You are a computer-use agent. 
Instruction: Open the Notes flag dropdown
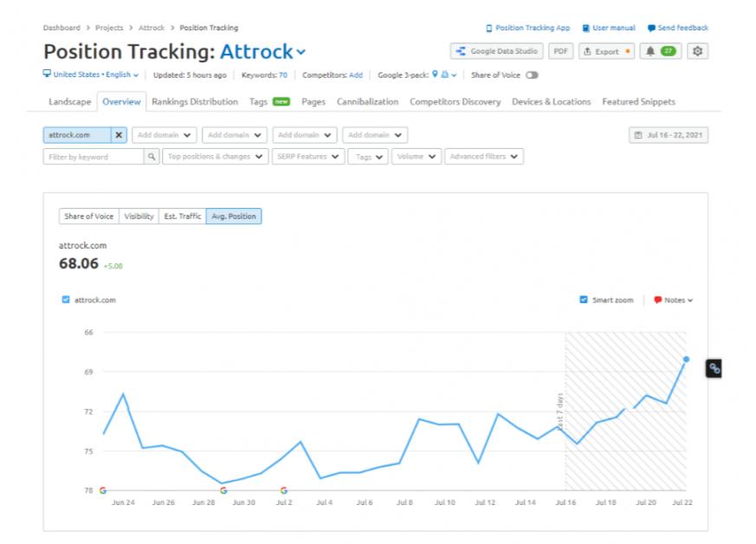673,301
